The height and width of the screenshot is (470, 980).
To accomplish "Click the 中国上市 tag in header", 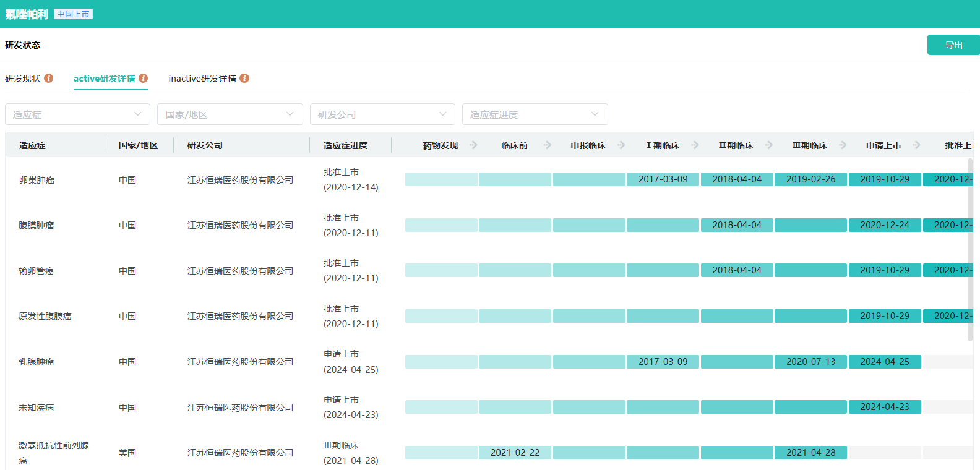I will (x=73, y=14).
